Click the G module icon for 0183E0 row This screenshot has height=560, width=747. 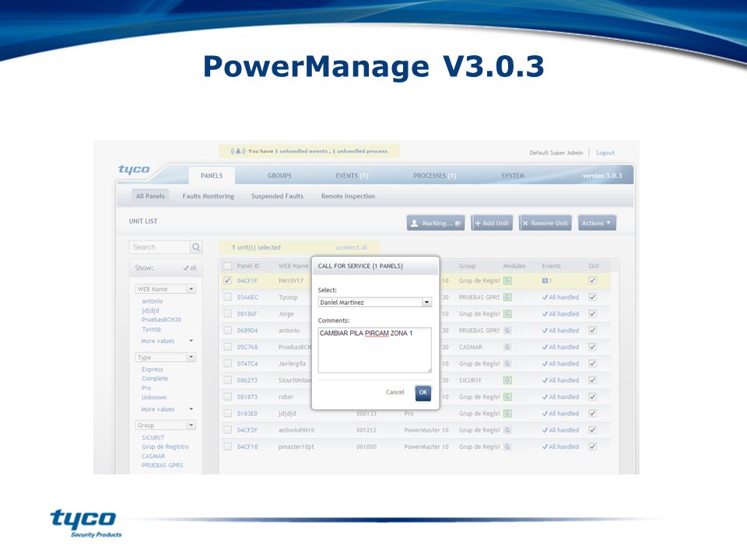pos(507,413)
